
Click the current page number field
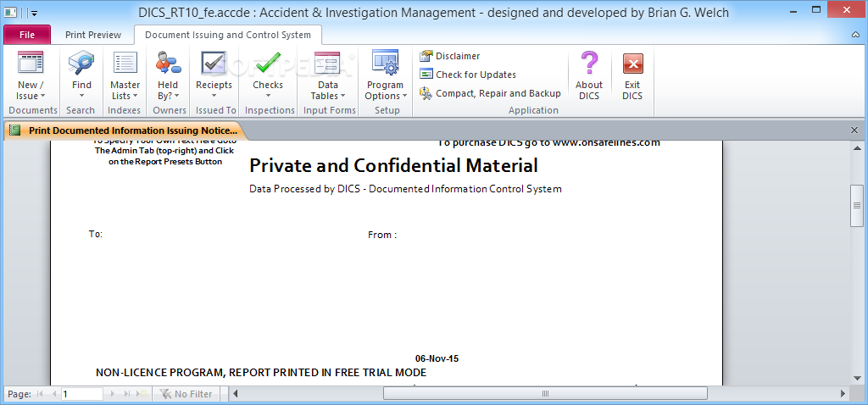pos(82,394)
